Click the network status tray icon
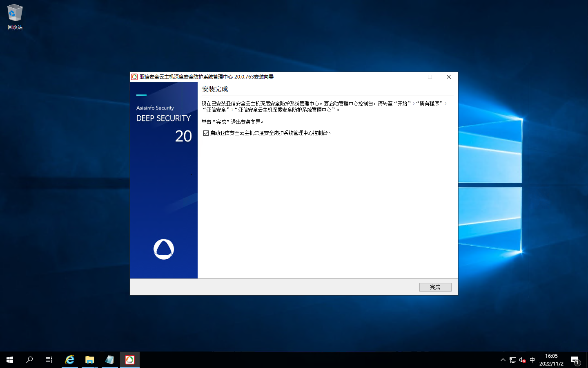The width and height of the screenshot is (588, 368). coord(513,360)
